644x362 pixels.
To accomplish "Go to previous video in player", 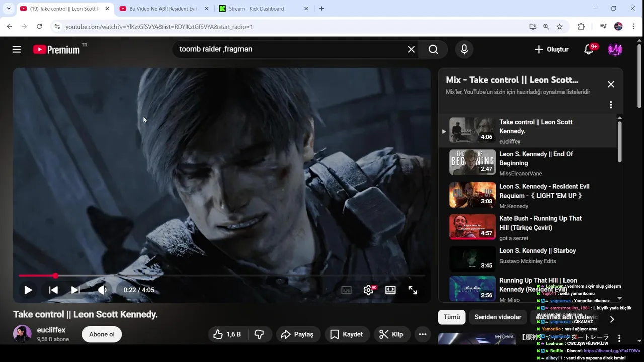I will pyautogui.click(x=53, y=290).
